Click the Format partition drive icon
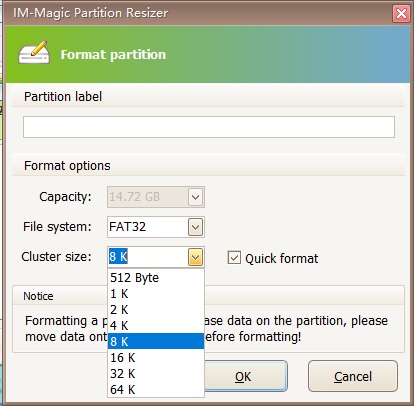 (34, 53)
